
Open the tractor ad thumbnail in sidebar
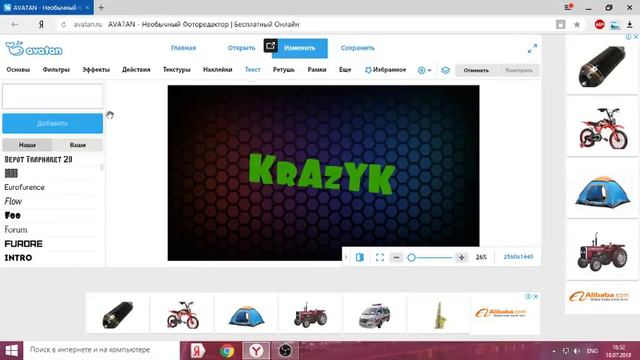(602, 251)
